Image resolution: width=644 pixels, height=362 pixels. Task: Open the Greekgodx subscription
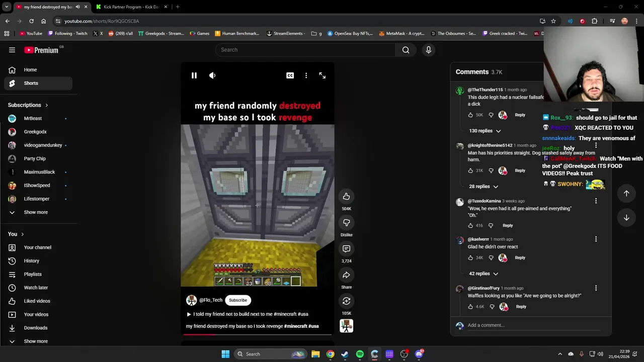[x=38, y=132]
